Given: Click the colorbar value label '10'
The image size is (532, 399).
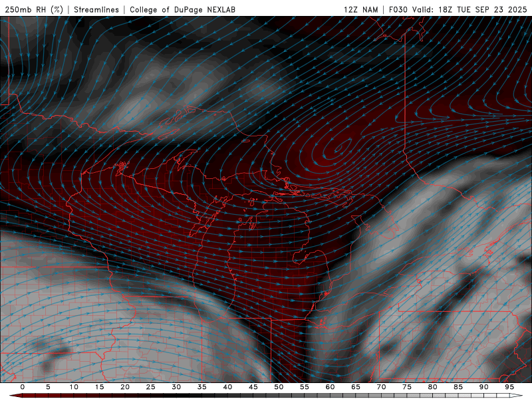Looking at the screenshot, I should click(74, 387).
